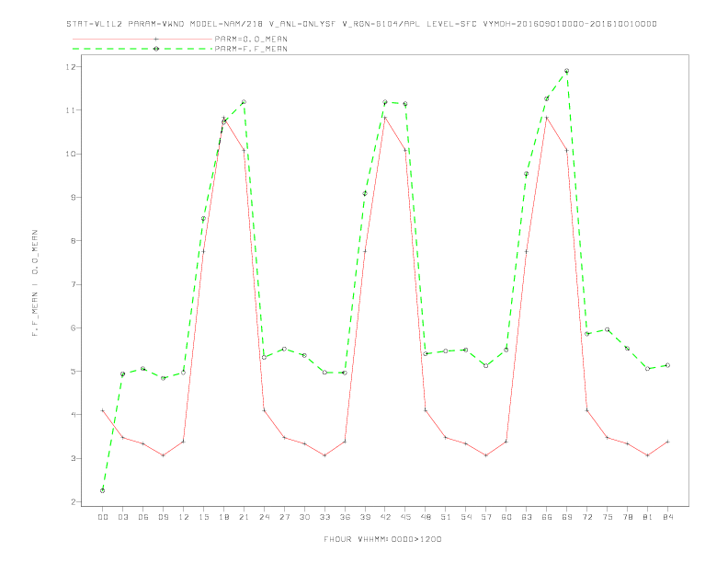Click red O_MEAN plus marker at hour 00

102,410
